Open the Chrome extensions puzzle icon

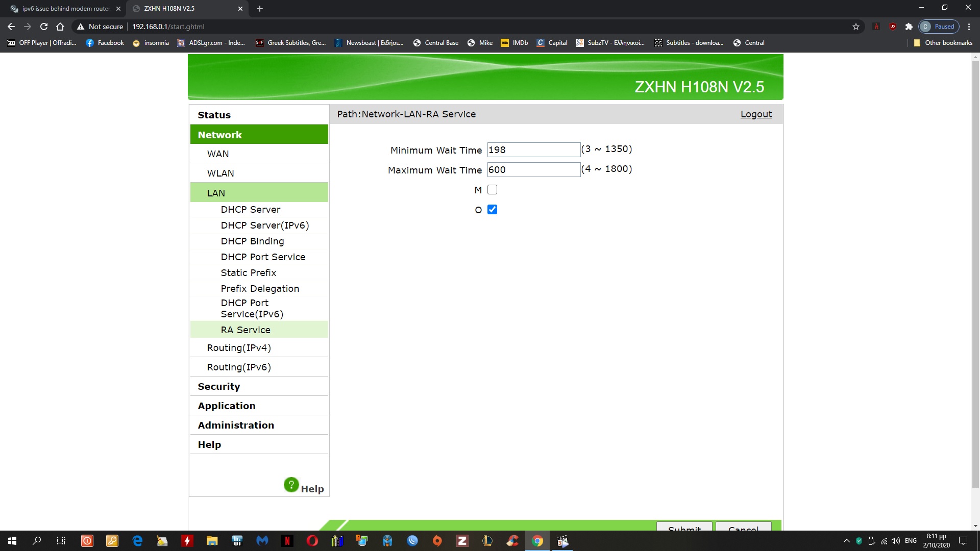pos(909,27)
